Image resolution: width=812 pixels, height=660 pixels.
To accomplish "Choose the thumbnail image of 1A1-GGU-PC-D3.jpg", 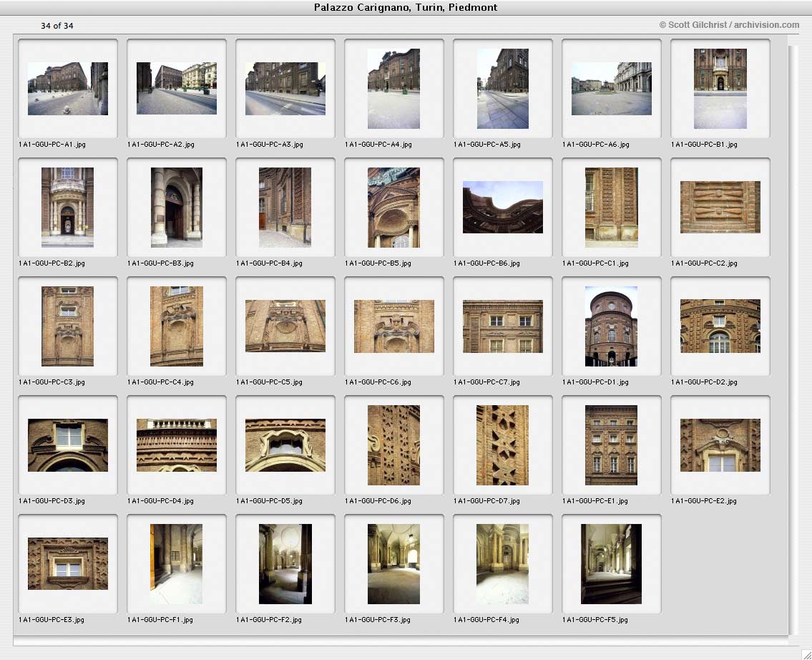I will click(68, 445).
